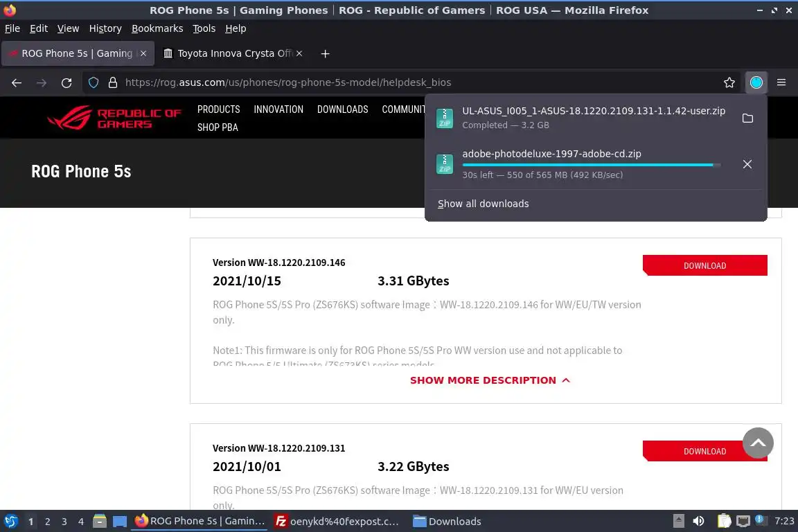
Task: Select the ROG Phone 5s taskbar entry
Action: 199,522
